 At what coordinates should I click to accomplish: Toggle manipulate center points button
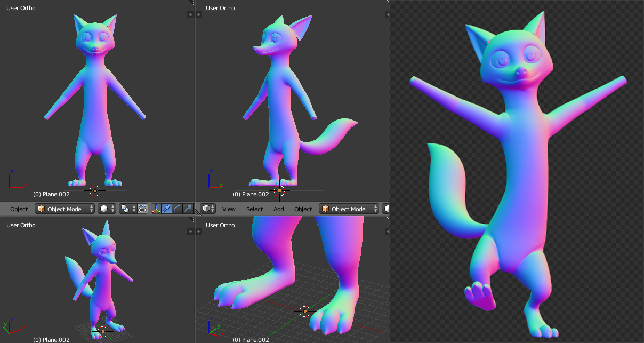142,209
